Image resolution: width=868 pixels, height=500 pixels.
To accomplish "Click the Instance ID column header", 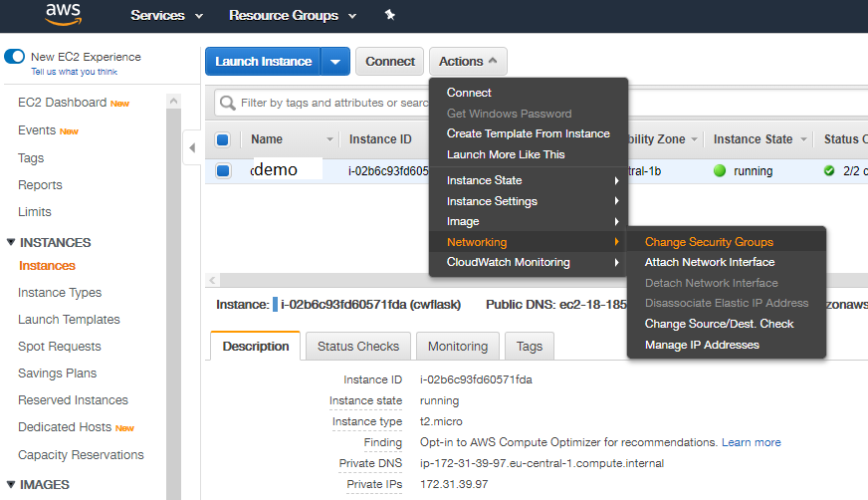I will click(380, 139).
